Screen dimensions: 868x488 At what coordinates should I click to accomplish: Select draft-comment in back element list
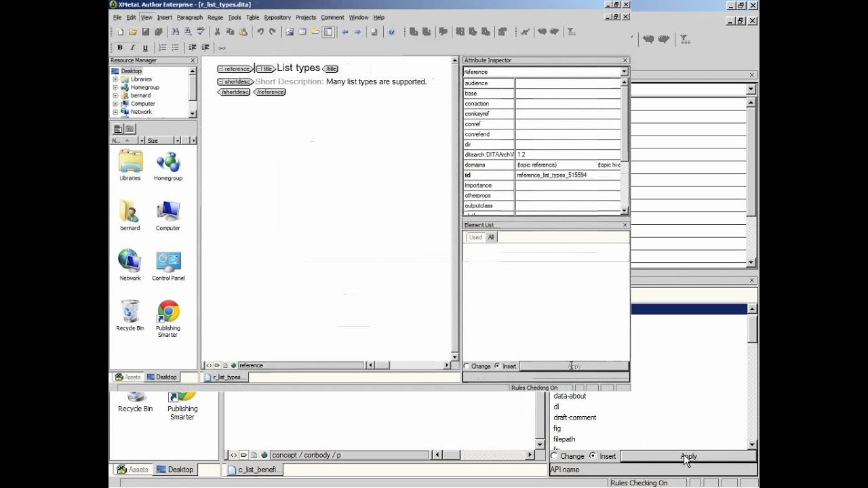click(x=575, y=418)
